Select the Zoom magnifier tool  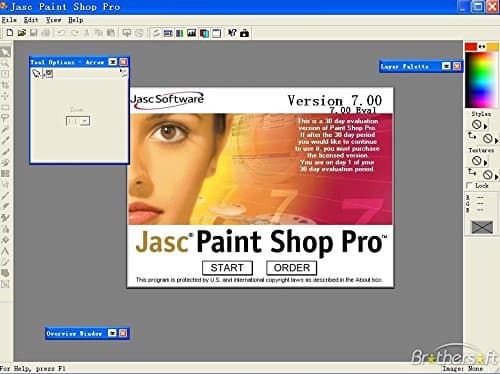click(5, 63)
